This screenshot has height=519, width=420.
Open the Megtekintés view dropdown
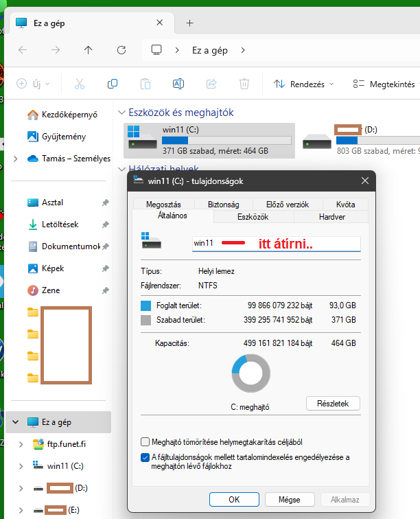click(386, 84)
